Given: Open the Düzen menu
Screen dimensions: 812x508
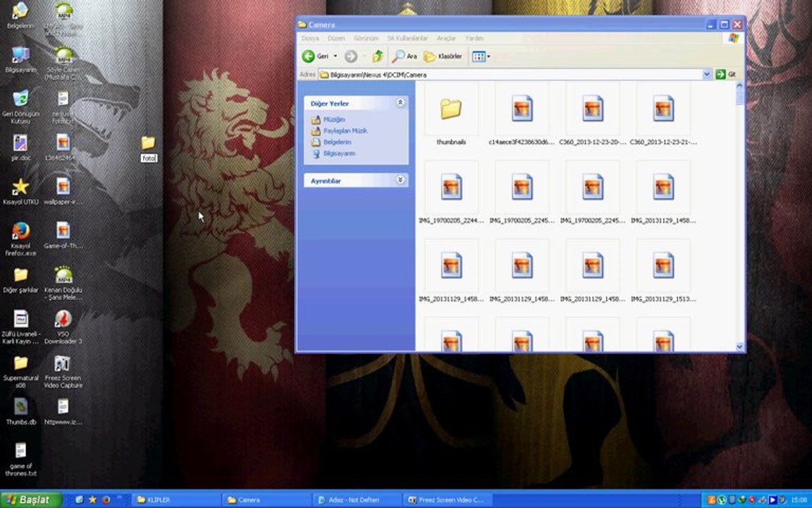Looking at the screenshot, I should point(336,38).
